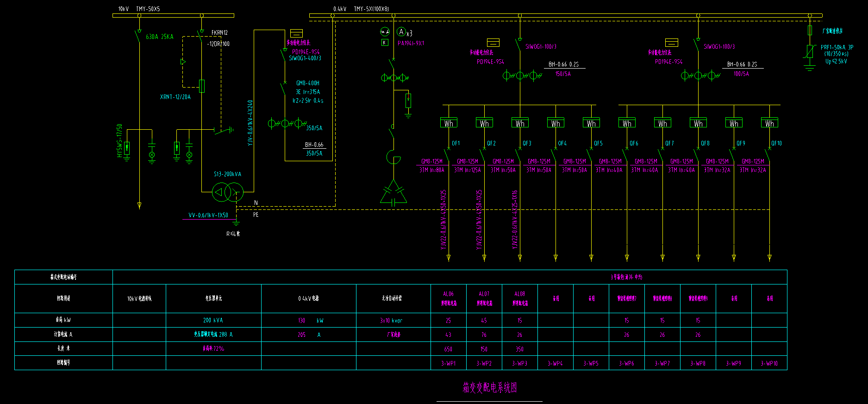Viewport: 868px width, 404px height.
Task: Select the HY5WS-17/50 arrester label
Action: [x=119, y=140]
